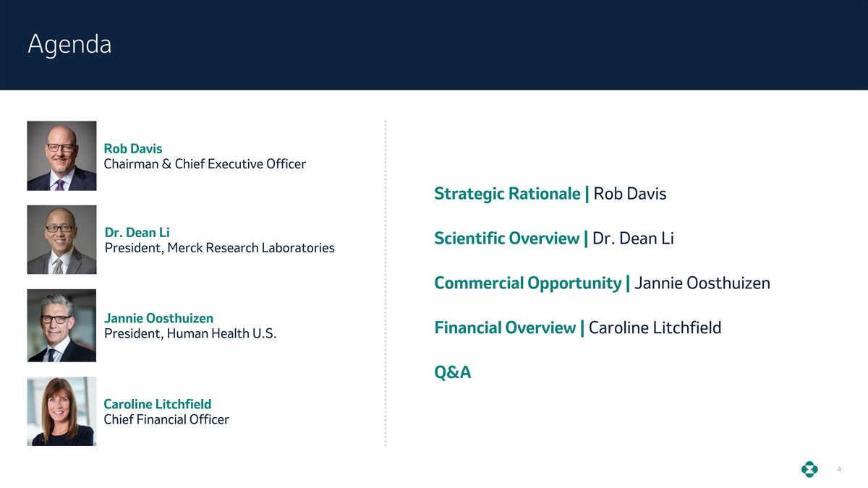Click the Caroline Litchfield name label

(x=158, y=404)
